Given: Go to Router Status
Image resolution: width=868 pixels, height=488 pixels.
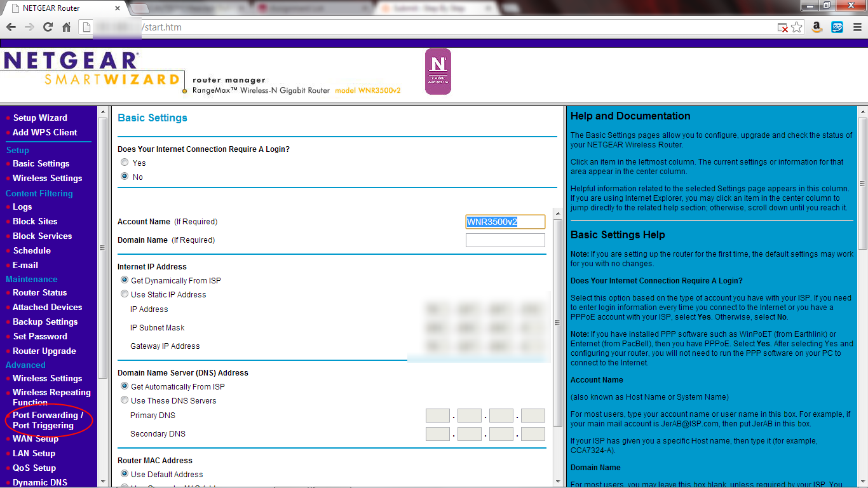Looking at the screenshot, I should click(39, 292).
